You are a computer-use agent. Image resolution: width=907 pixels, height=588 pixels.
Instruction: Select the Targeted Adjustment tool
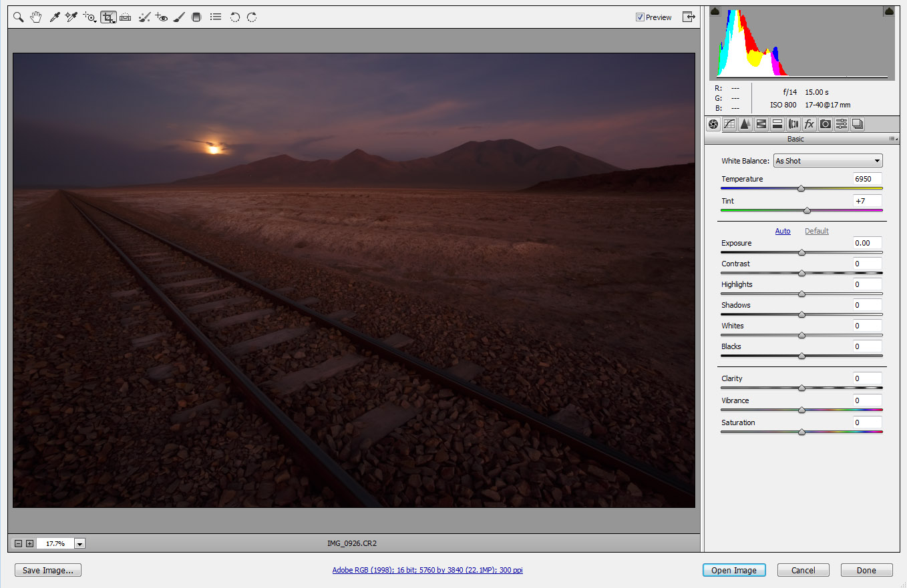pyautogui.click(x=90, y=17)
